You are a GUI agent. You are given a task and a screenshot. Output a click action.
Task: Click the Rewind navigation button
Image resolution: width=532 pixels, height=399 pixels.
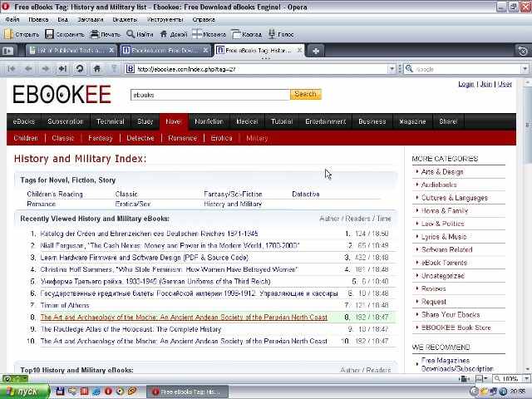click(x=11, y=69)
